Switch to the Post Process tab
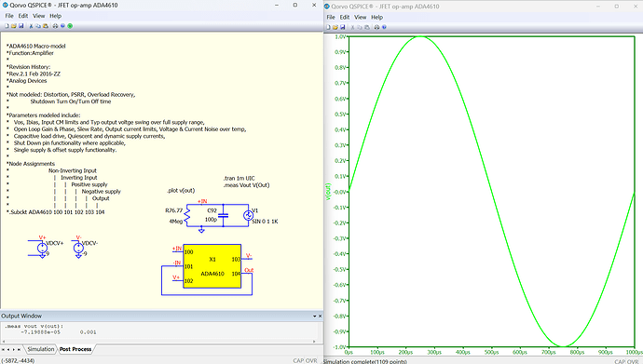This screenshot has width=643, height=364. (75, 349)
